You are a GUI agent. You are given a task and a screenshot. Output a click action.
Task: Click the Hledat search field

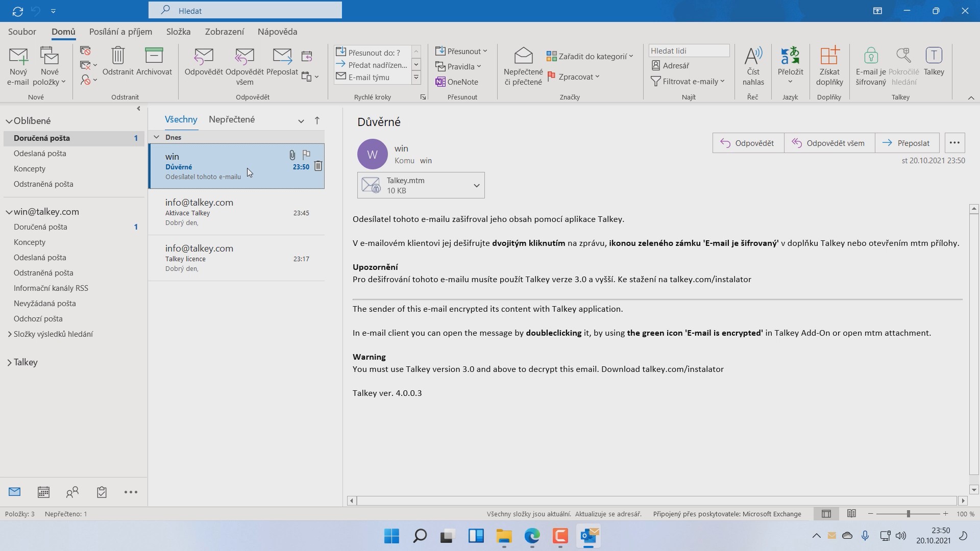(245, 10)
